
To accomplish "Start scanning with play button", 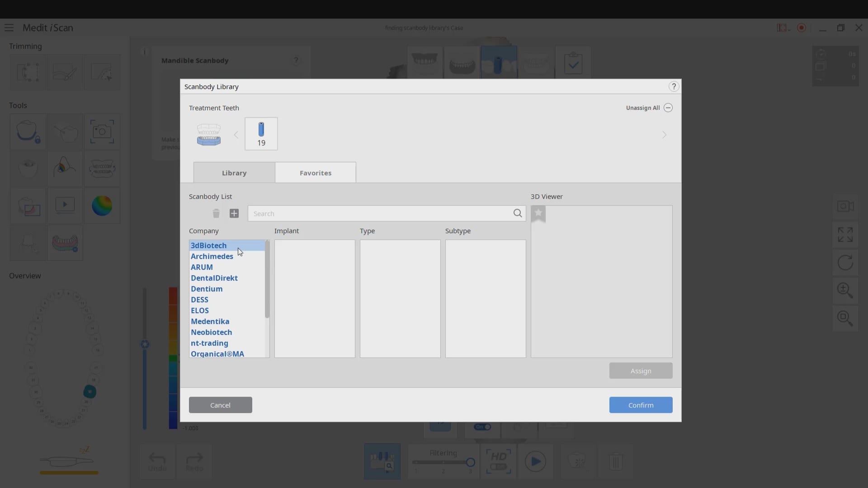I will click(535, 461).
